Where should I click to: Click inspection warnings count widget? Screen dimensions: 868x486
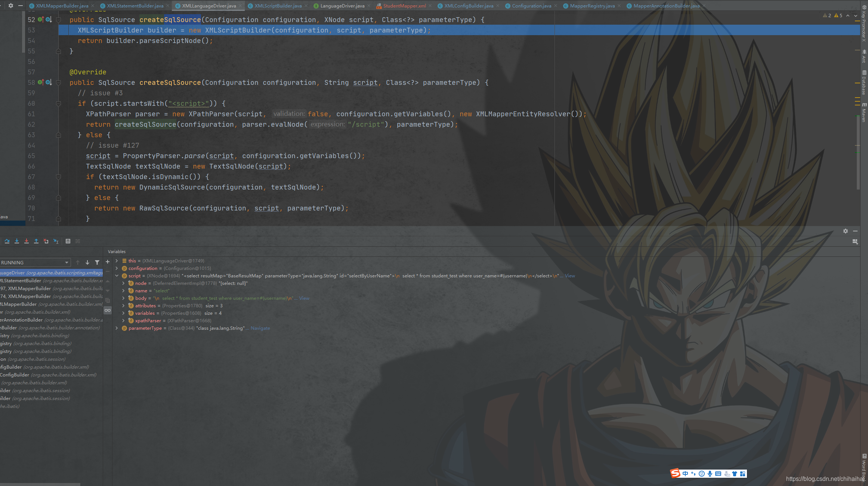click(833, 15)
